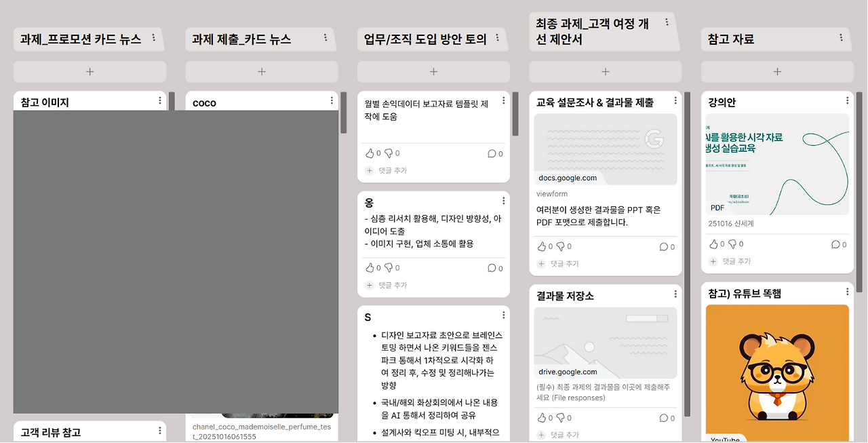This screenshot has width=868, height=443.
Task: Click thumbs down on the 월별 손익데이터 card
Action: (388, 153)
